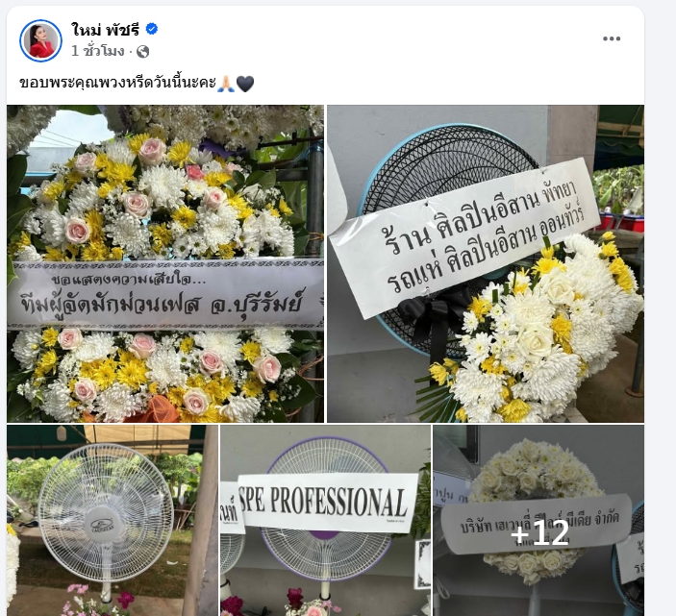676x616 pixels.
Task: Click the ทีมผู้จัดมักม่วนเฟส banner in photo
Action: pos(165,296)
